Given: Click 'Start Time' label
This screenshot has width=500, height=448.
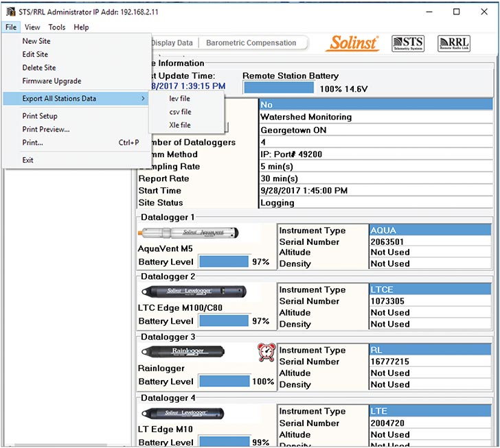Looking at the screenshot, I should click(160, 191).
